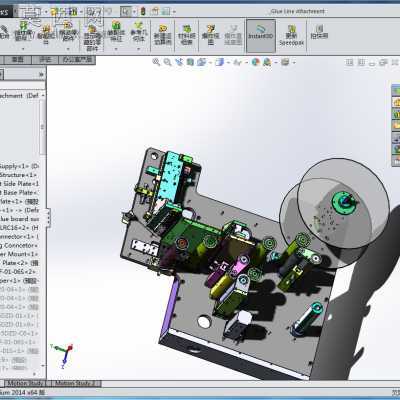
Task: Select the Side Plate<1 tree item
Action: [x=19, y=184]
